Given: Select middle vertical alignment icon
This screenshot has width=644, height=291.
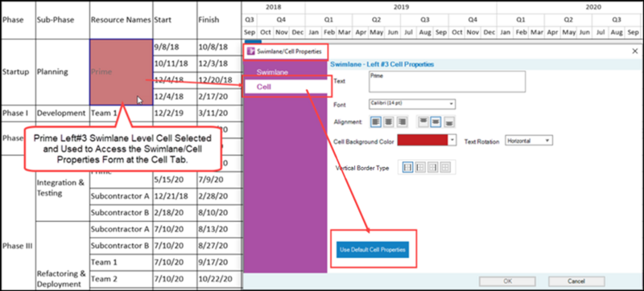Looking at the screenshot, I should [436, 121].
